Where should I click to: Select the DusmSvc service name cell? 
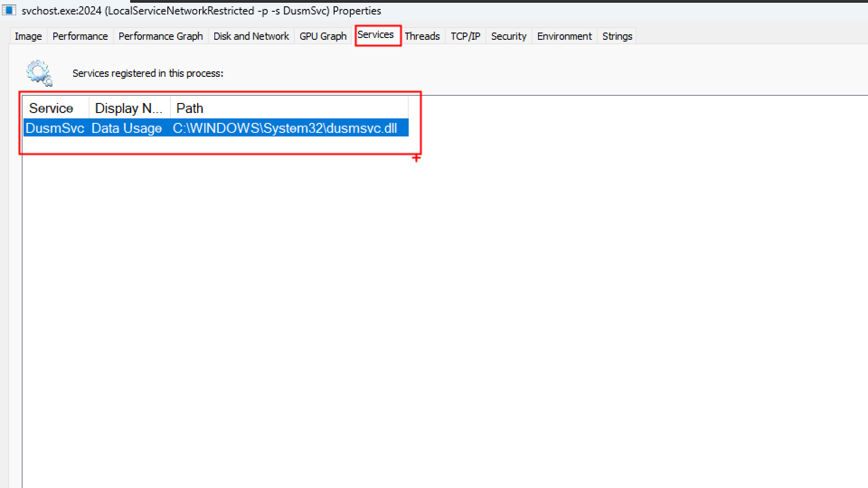click(55, 128)
